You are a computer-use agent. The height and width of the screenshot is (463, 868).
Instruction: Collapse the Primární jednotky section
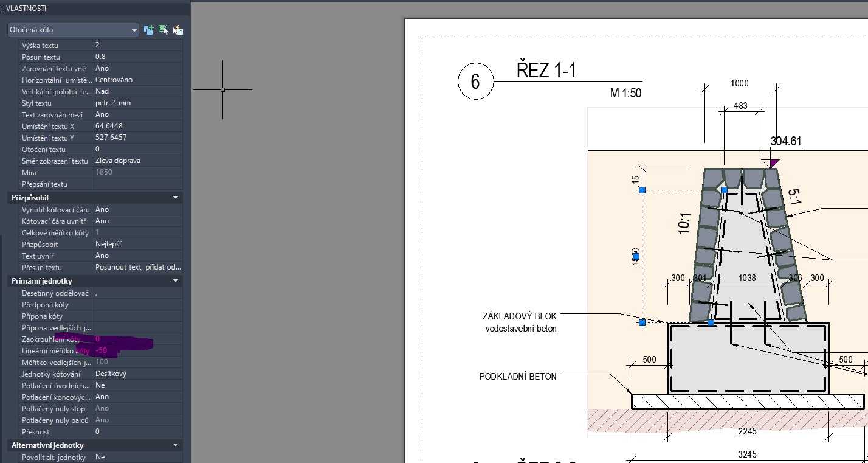(x=176, y=281)
